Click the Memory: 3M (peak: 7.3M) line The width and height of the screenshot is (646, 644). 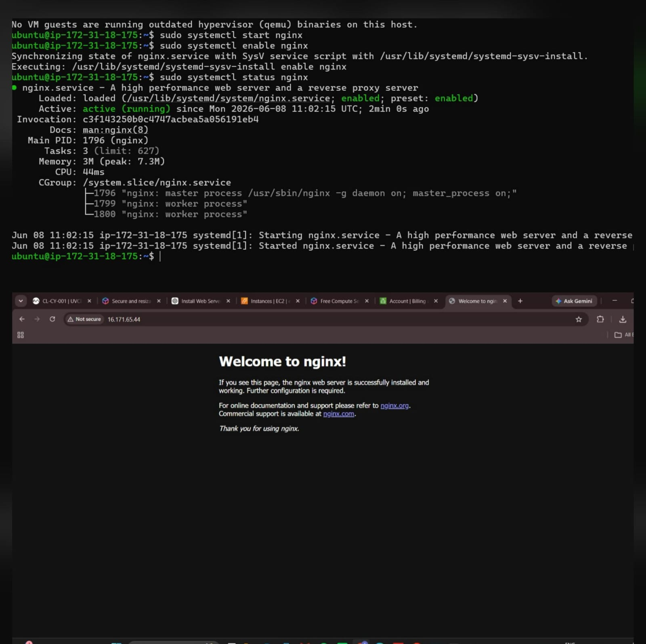[x=102, y=161]
